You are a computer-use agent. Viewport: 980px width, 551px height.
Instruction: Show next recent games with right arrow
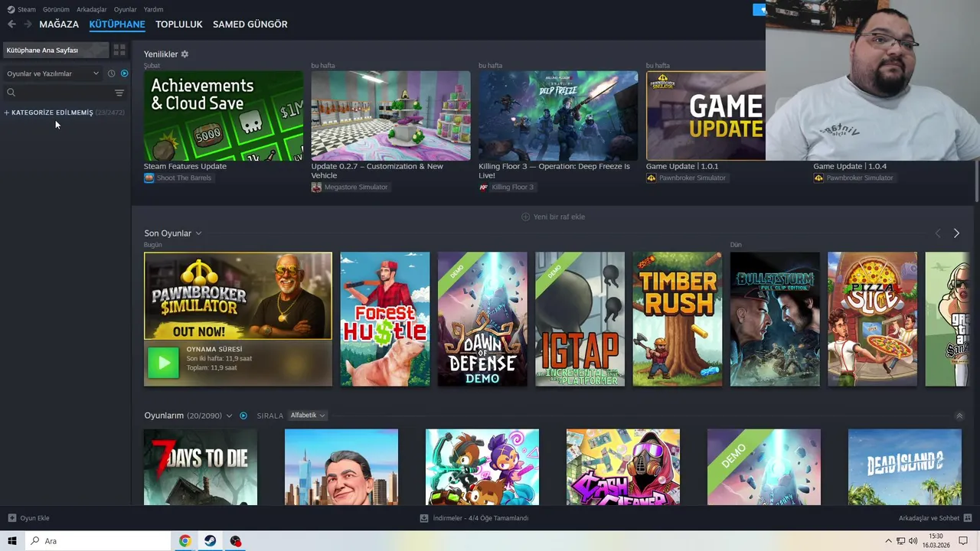pyautogui.click(x=956, y=233)
